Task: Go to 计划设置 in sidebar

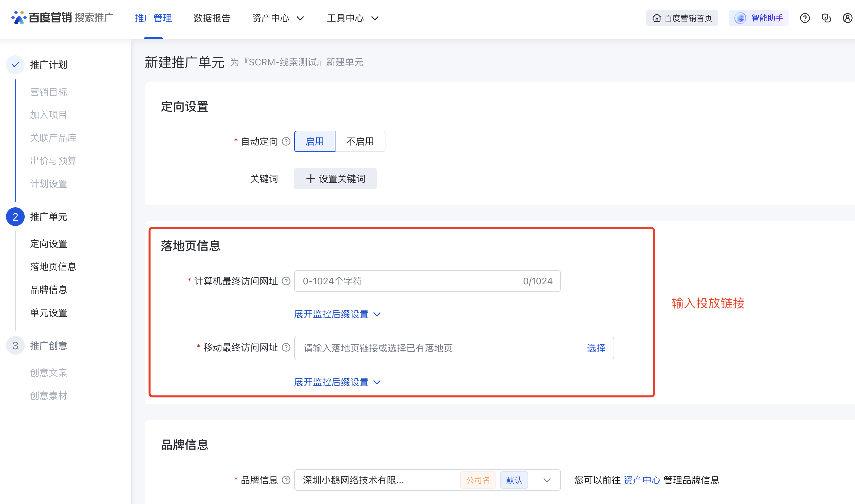Action: (49, 184)
